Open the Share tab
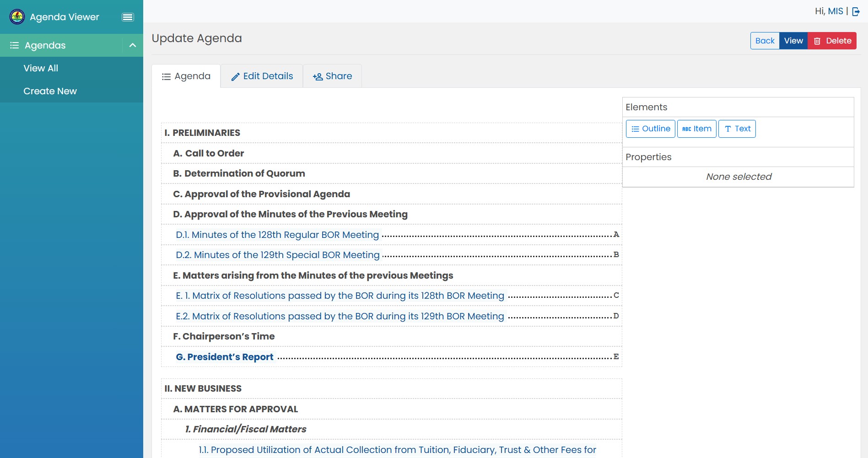 pyautogui.click(x=332, y=76)
